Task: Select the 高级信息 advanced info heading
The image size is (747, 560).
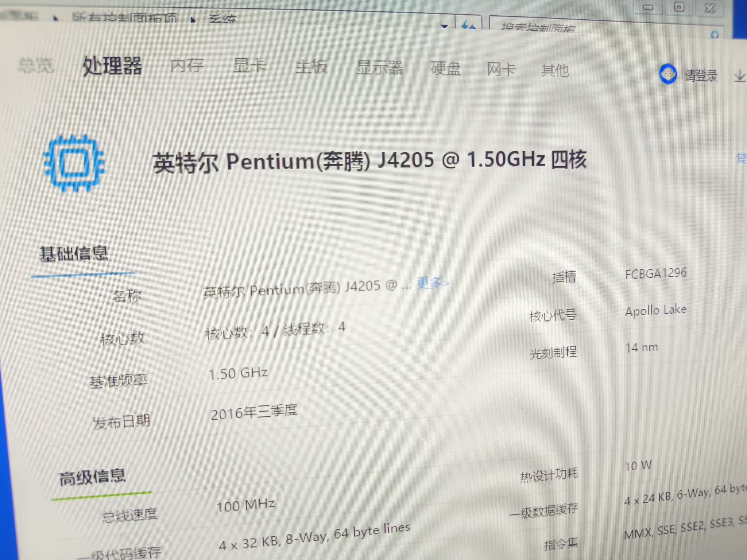Action: (92, 477)
